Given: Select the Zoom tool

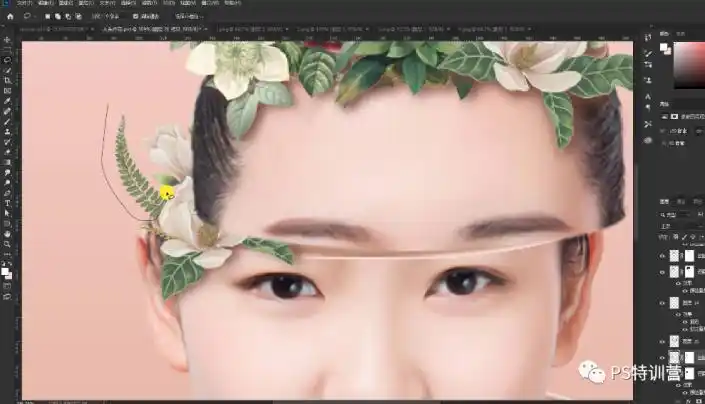Looking at the screenshot, I should pyautogui.click(x=7, y=243).
